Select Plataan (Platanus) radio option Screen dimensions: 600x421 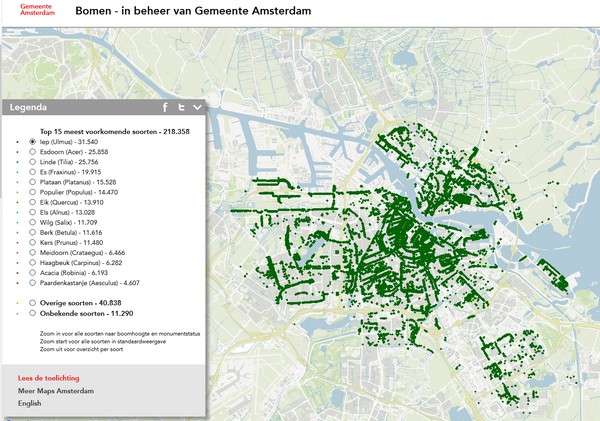[x=32, y=183]
